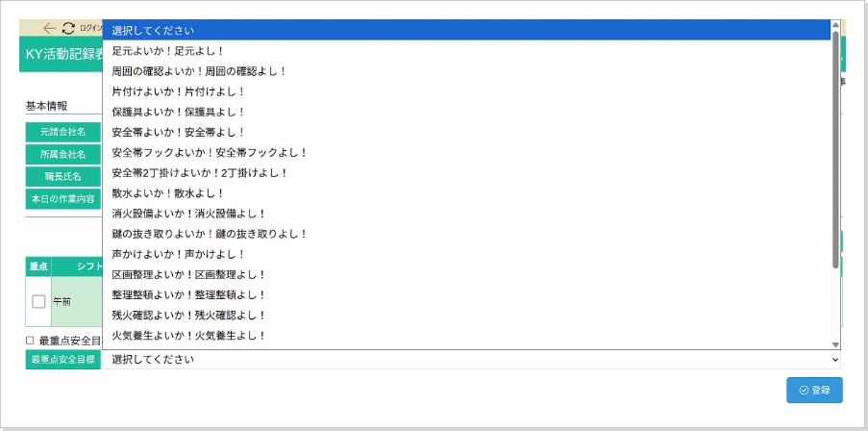Pick 片付けよいか！片付けよし！ from list

coord(179,91)
